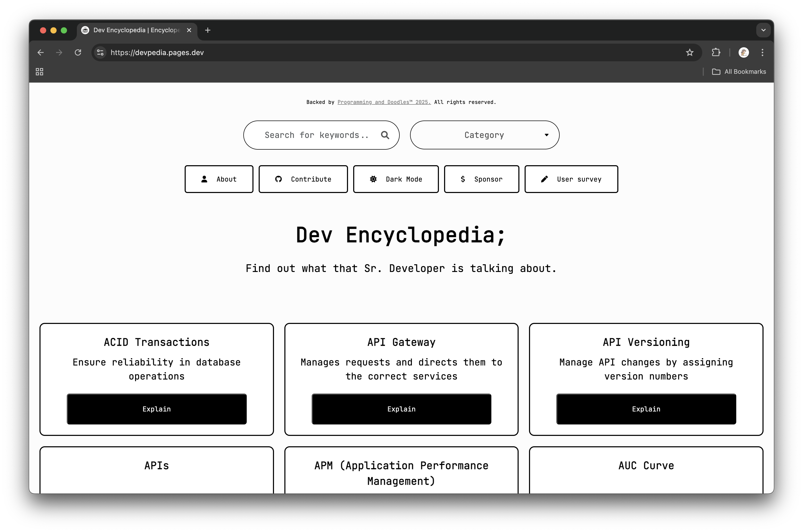The image size is (803, 532).
Task: Click the AUC Curve card title
Action: (x=646, y=465)
